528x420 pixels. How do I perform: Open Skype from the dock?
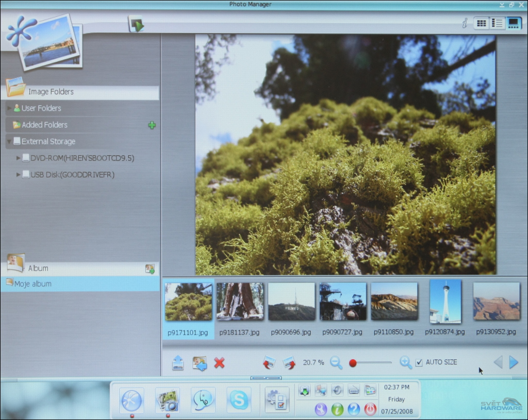(x=239, y=400)
